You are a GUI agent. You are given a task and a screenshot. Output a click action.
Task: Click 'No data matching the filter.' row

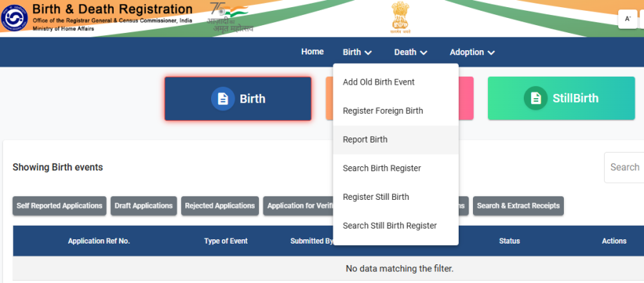pyautogui.click(x=328, y=269)
